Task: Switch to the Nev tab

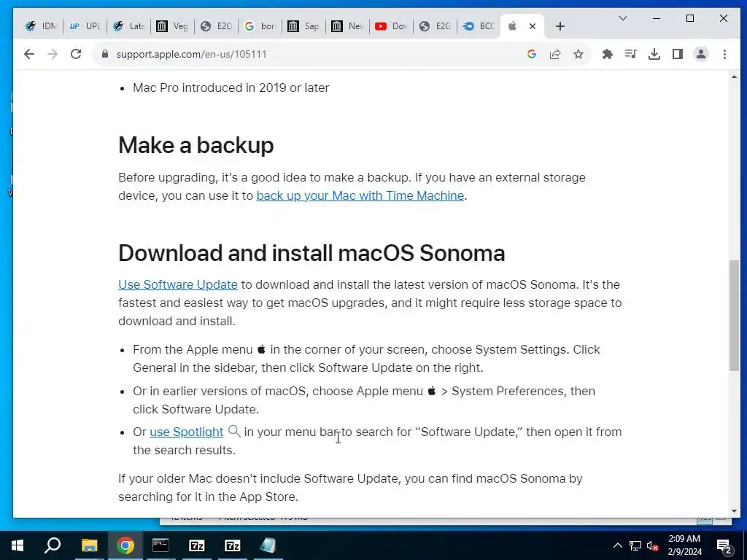Action: coord(348,26)
